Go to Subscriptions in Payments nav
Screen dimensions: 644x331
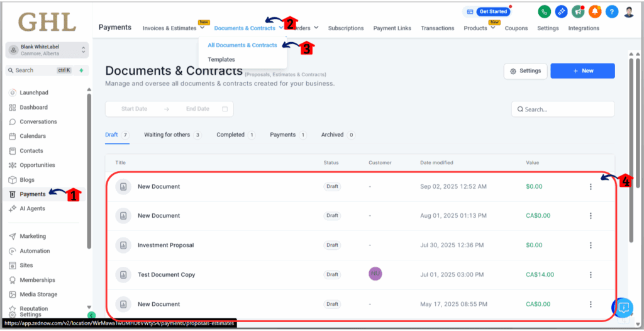pos(346,28)
